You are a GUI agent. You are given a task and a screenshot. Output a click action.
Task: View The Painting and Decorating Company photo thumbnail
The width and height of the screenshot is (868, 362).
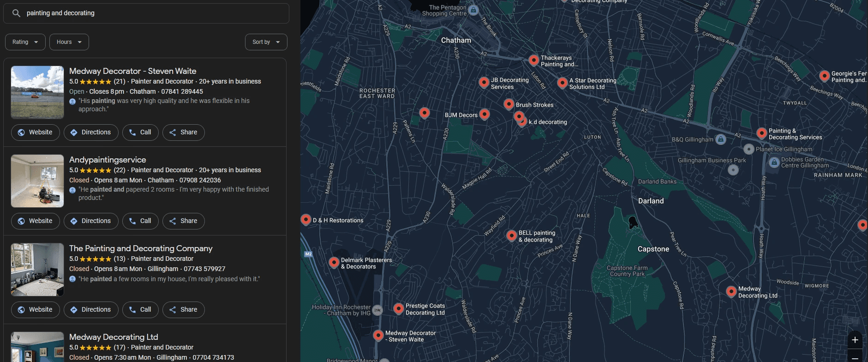(37, 270)
